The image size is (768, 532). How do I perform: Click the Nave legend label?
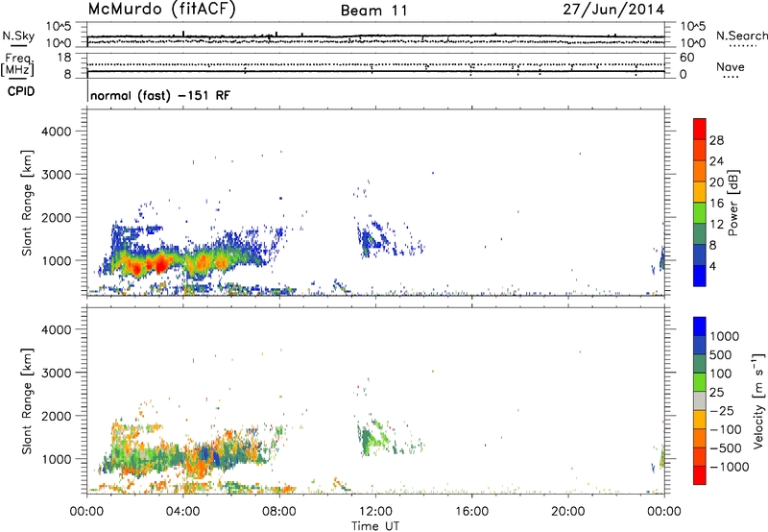click(x=731, y=66)
